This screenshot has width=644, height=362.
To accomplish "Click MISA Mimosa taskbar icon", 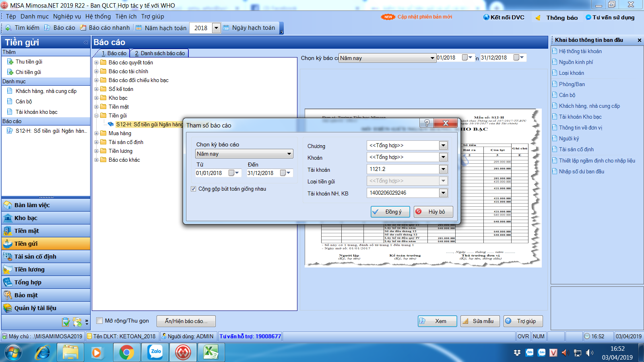I will pyautogui.click(x=183, y=353).
